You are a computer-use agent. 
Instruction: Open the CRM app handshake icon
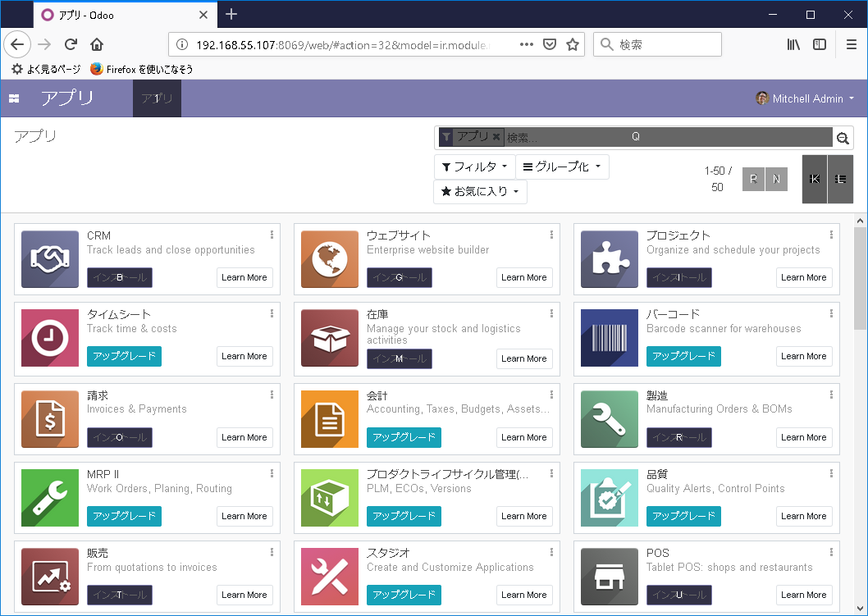click(50, 258)
